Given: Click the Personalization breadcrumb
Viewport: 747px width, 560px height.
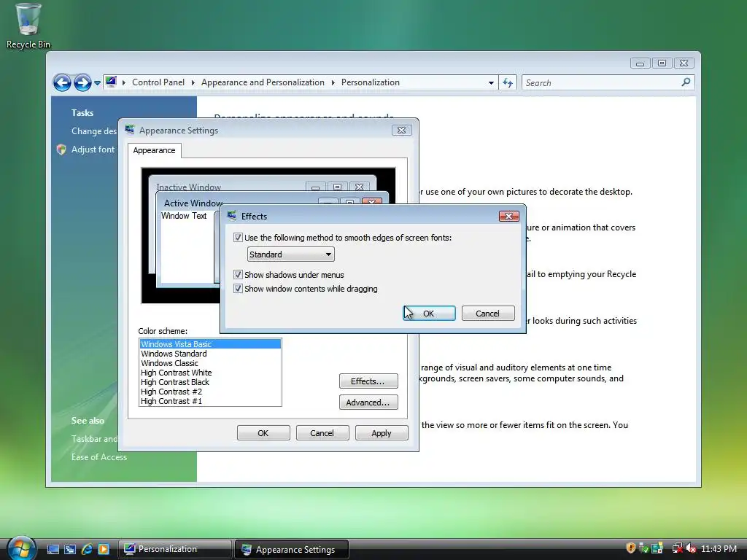Looking at the screenshot, I should click(370, 82).
